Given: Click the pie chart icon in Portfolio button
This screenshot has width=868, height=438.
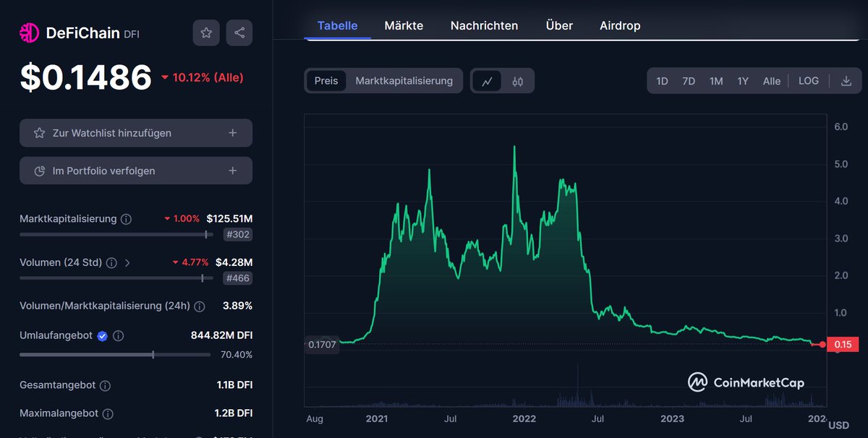Looking at the screenshot, I should [40, 171].
